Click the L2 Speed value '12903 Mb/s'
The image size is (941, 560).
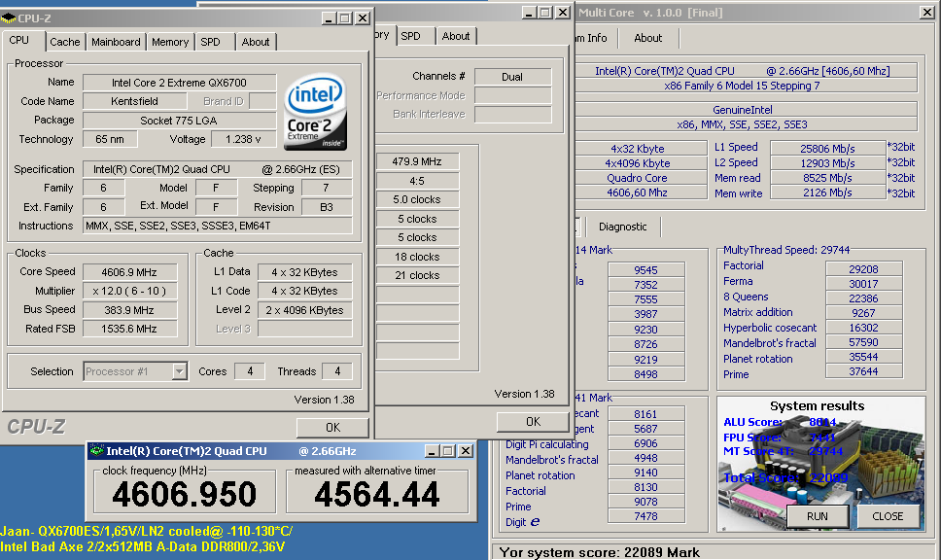click(827, 162)
